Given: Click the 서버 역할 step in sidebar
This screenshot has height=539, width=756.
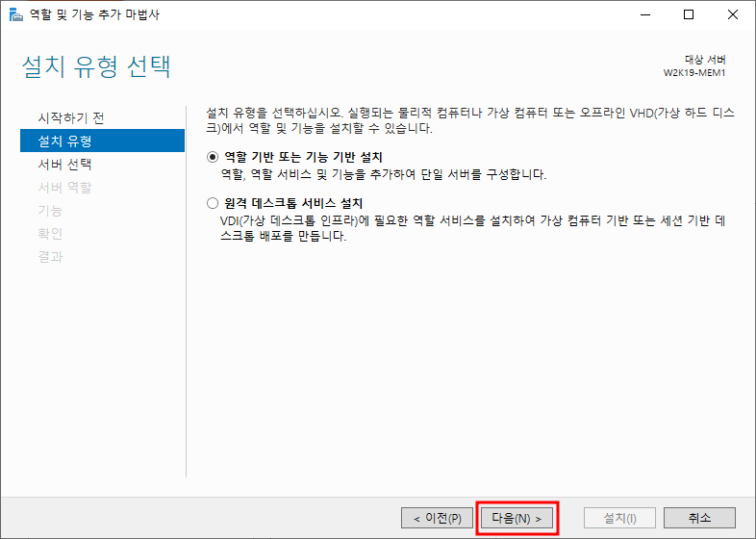Looking at the screenshot, I should point(64,188).
